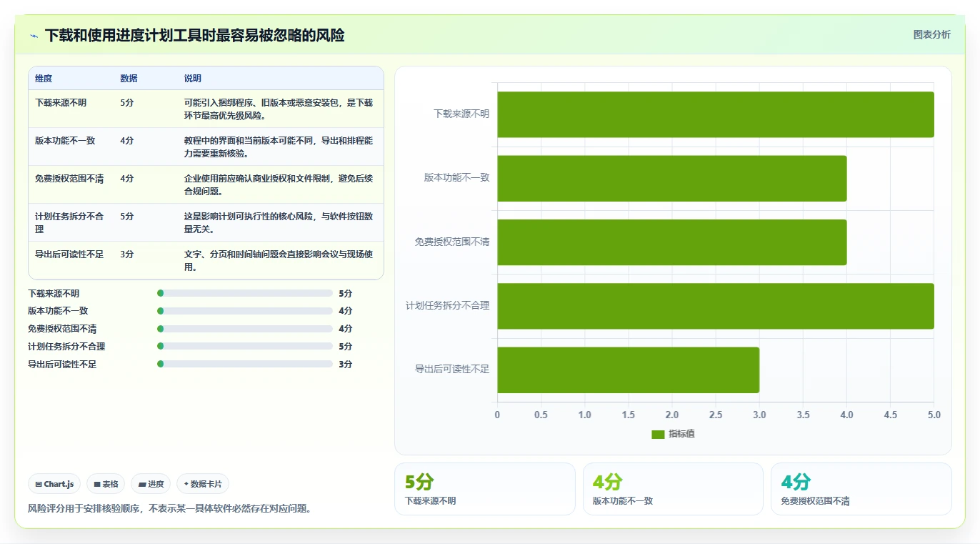Image resolution: width=980 pixels, height=544 pixels.
Task: Click the table description starting 这是影响计划可执行性
Action: pos(279,222)
